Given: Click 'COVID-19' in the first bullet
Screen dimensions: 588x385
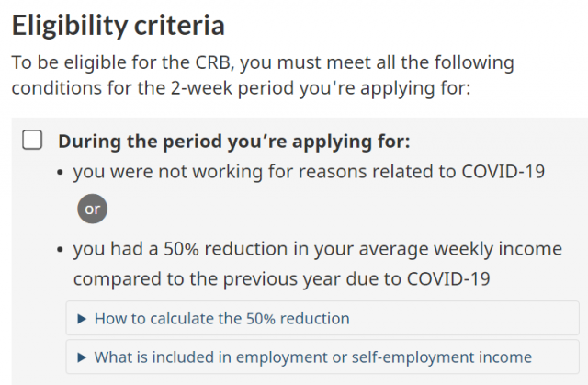Looking at the screenshot, I should click(x=503, y=172).
